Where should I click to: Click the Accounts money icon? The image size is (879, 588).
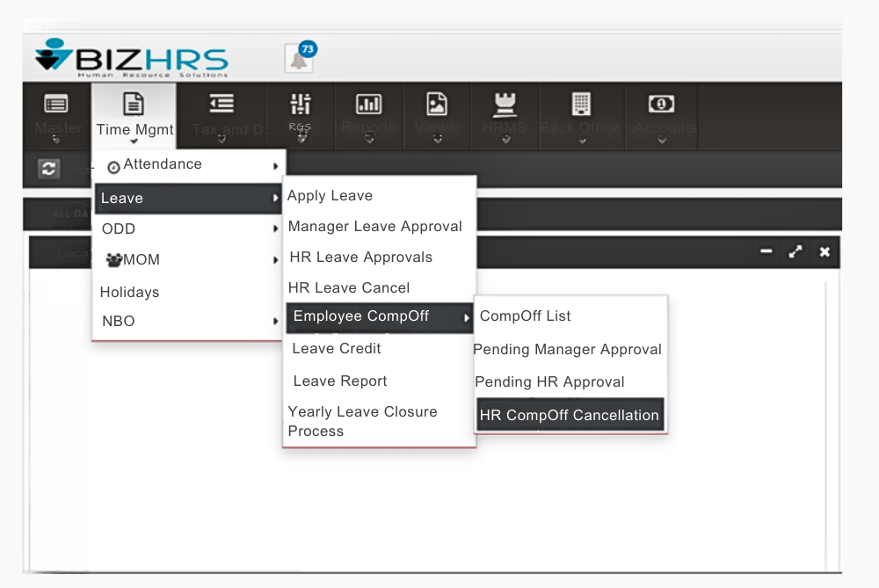pyautogui.click(x=662, y=105)
